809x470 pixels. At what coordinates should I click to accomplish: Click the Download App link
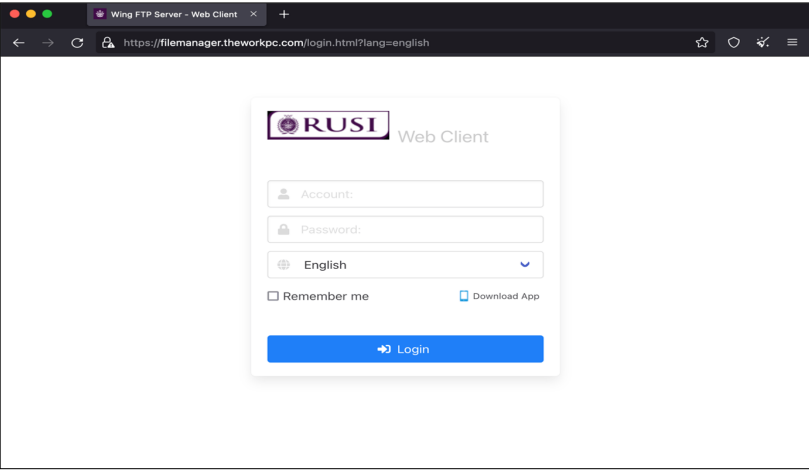pyautogui.click(x=499, y=296)
